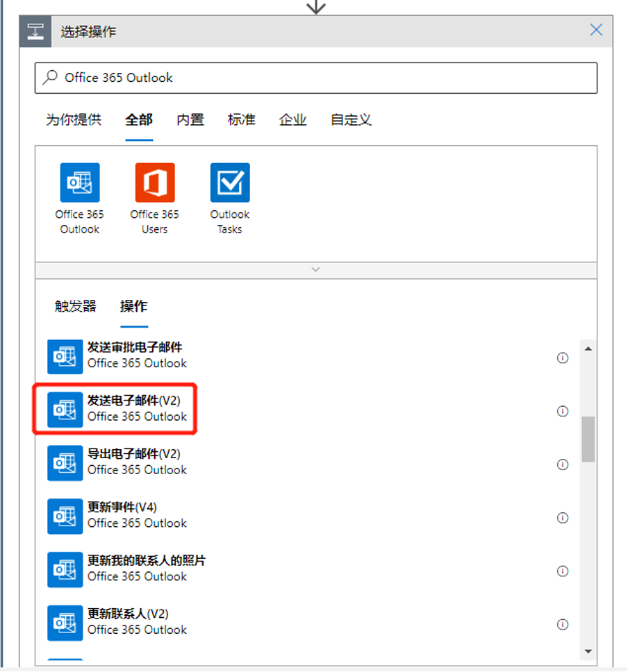Viewport: 628px width, 672px height.
Task: Click the action list scrollbar thumb
Action: pos(588,439)
